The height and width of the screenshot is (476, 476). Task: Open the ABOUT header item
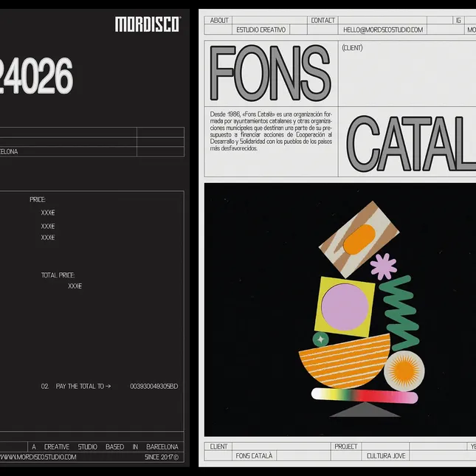pos(219,21)
